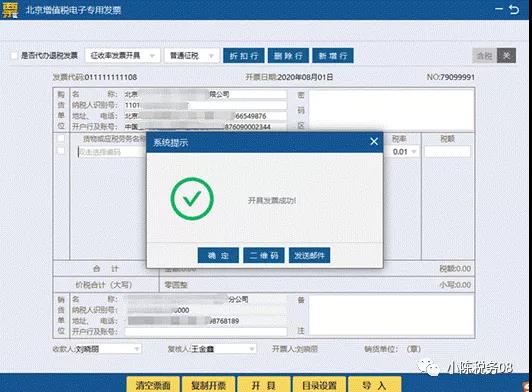The height and width of the screenshot is (392, 532).
Task: Click the 零圆整 amount in words
Action: 176,285
